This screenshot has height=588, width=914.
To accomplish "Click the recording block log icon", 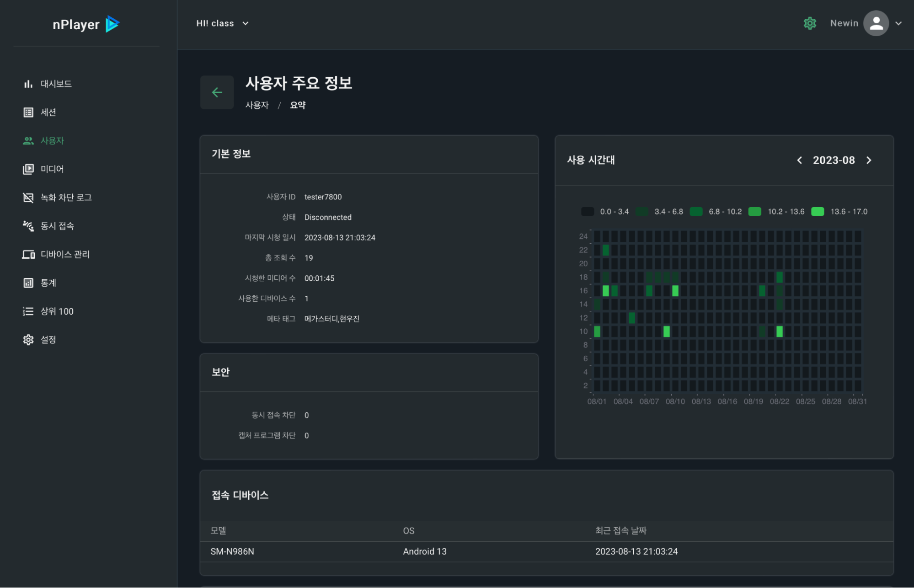I will click(x=28, y=198).
